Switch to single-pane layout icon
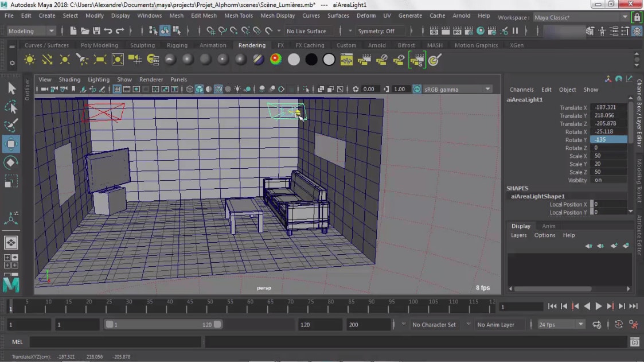Viewport: 644px width, 362px height. point(11,243)
